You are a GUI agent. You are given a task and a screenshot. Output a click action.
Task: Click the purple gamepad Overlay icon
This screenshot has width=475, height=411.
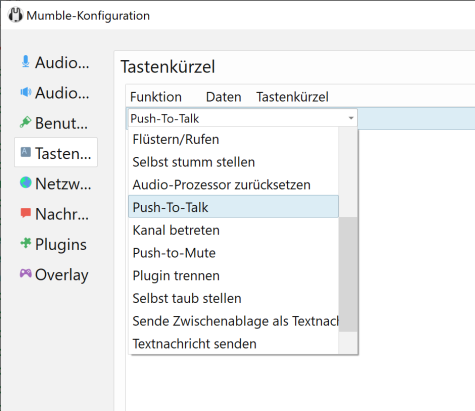[x=26, y=274]
